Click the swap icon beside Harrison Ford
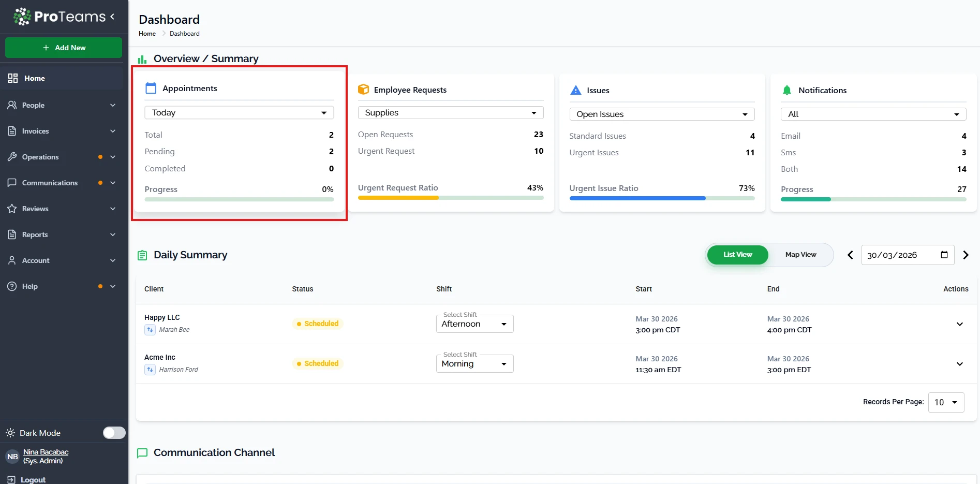The image size is (980, 484). point(150,370)
